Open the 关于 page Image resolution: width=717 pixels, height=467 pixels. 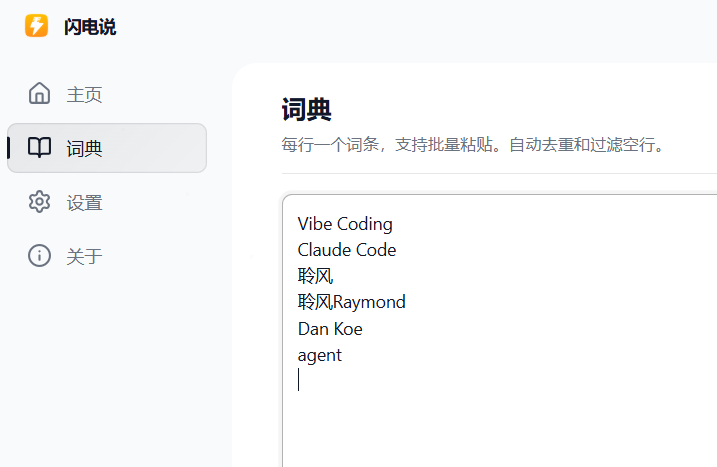[x=85, y=257]
